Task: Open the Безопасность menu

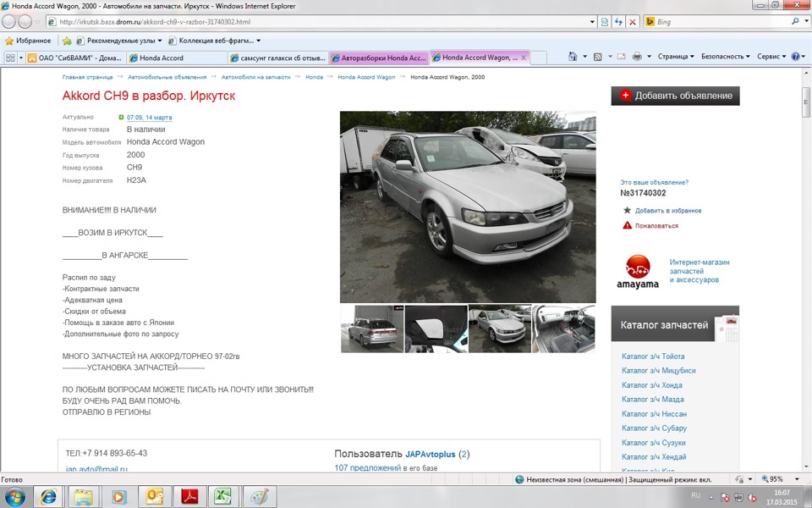Action: coord(726,57)
